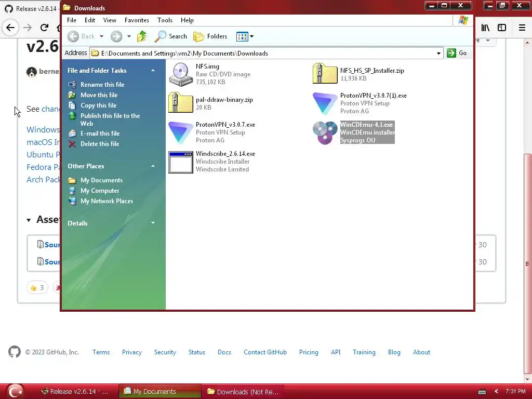532x399 pixels.
Task: Click Move this file
Action: click(99, 95)
